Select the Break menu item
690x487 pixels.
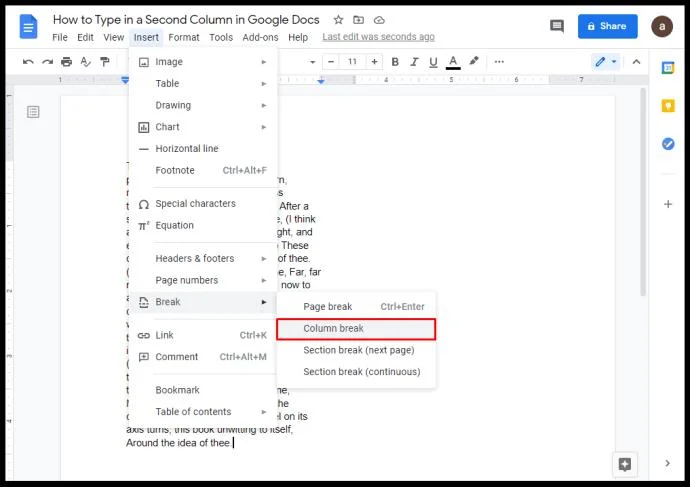pyautogui.click(x=203, y=302)
